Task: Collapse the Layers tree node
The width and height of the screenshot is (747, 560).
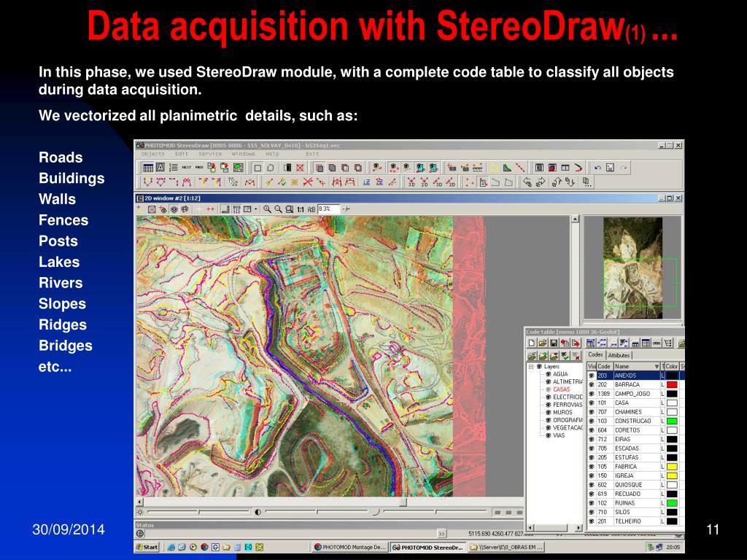Action: 531,367
